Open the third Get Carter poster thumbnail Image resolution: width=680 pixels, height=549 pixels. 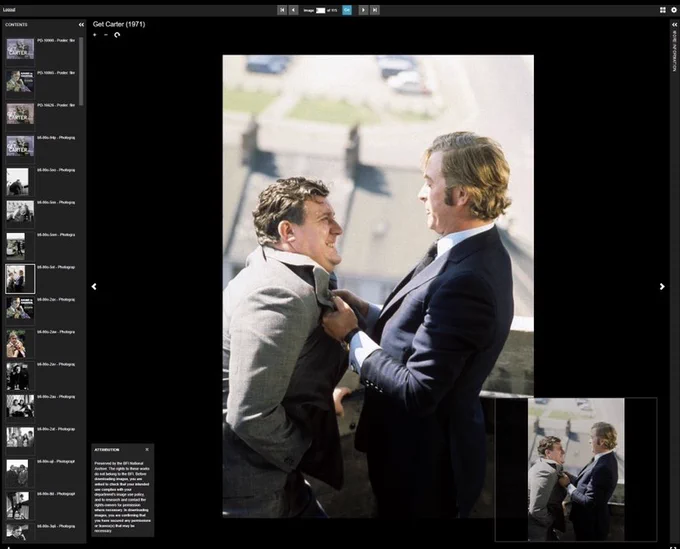coord(20,114)
